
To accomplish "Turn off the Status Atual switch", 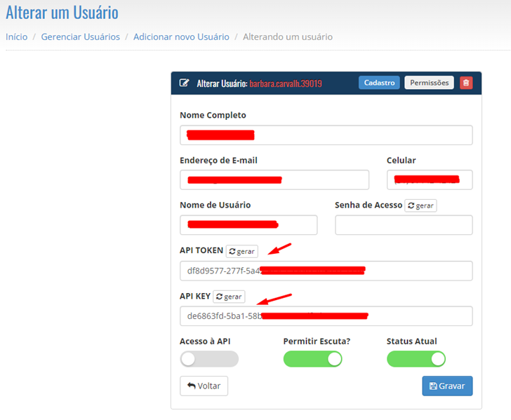I will click(416, 359).
